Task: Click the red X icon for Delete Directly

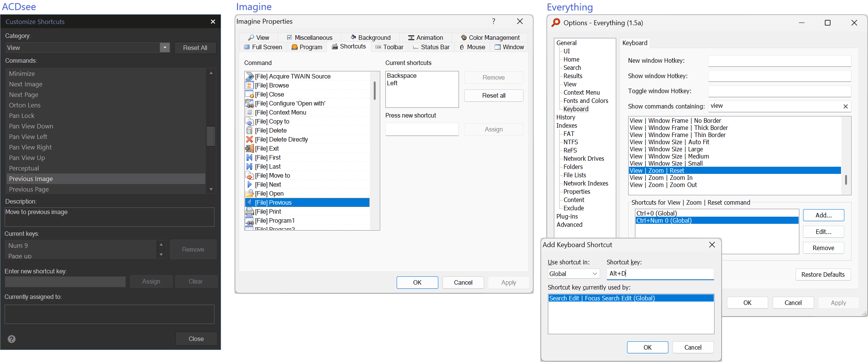Action: (x=250, y=139)
